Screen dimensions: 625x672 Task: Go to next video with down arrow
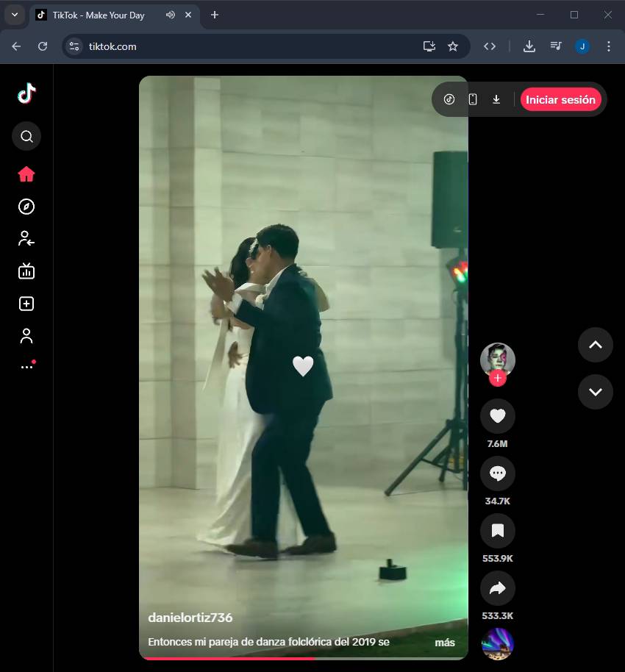pos(595,392)
